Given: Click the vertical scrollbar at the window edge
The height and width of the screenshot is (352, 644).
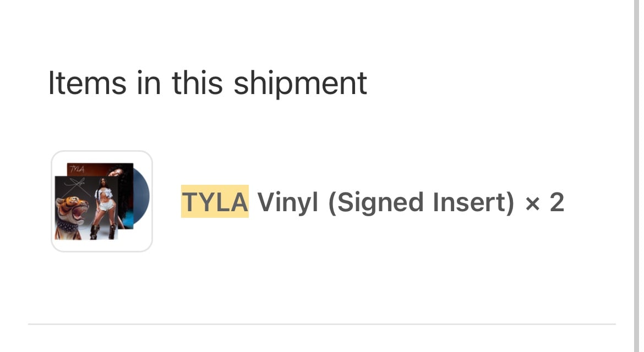Looking at the screenshot, I should tap(636, 176).
